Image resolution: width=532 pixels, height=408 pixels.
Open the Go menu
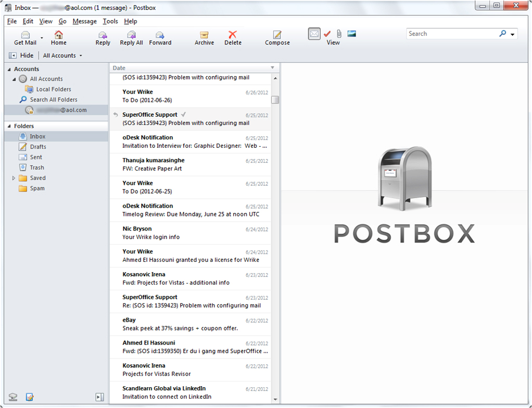click(x=62, y=21)
